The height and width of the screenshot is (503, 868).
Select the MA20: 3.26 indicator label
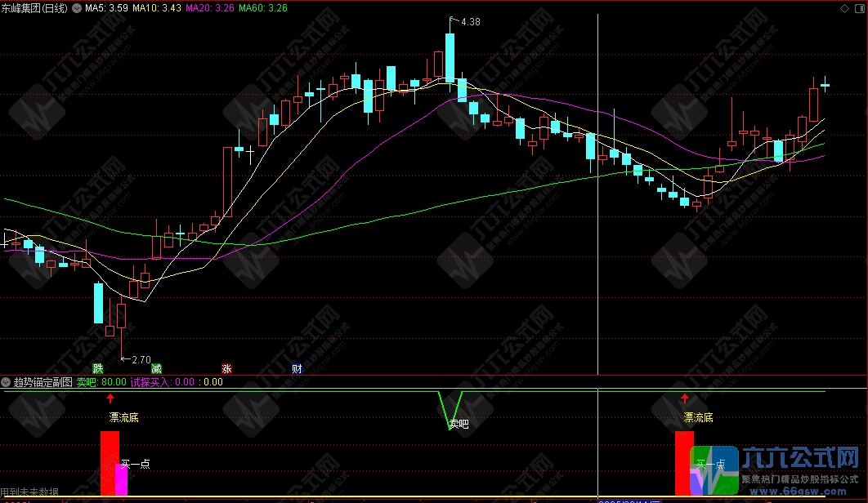click(210, 8)
